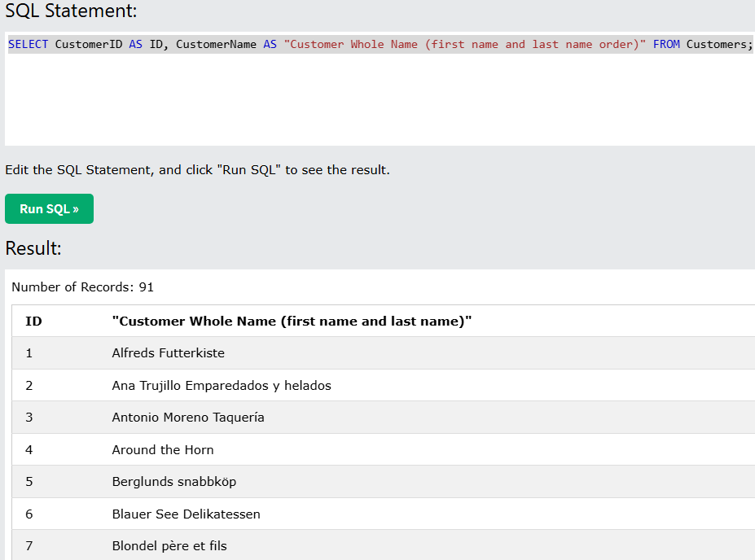This screenshot has height=560, width=755.
Task: Click the Around the Horn result cell
Action: click(162, 450)
